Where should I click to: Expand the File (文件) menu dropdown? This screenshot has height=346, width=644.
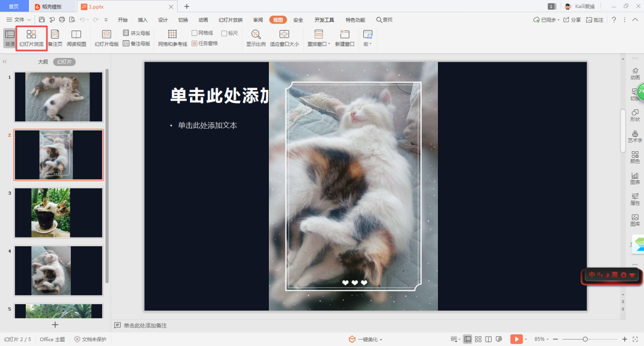19,20
